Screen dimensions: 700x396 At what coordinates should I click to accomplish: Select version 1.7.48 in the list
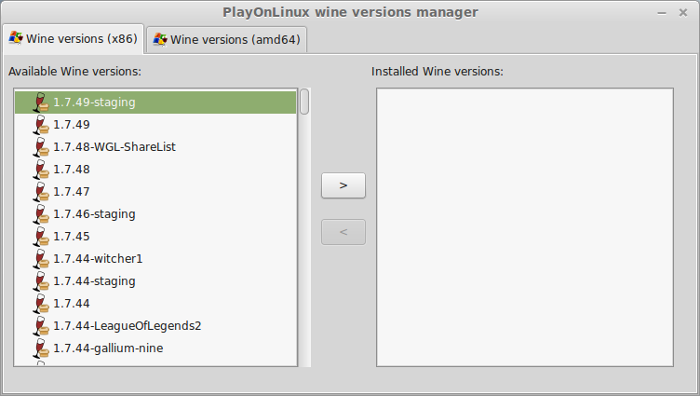click(155, 169)
